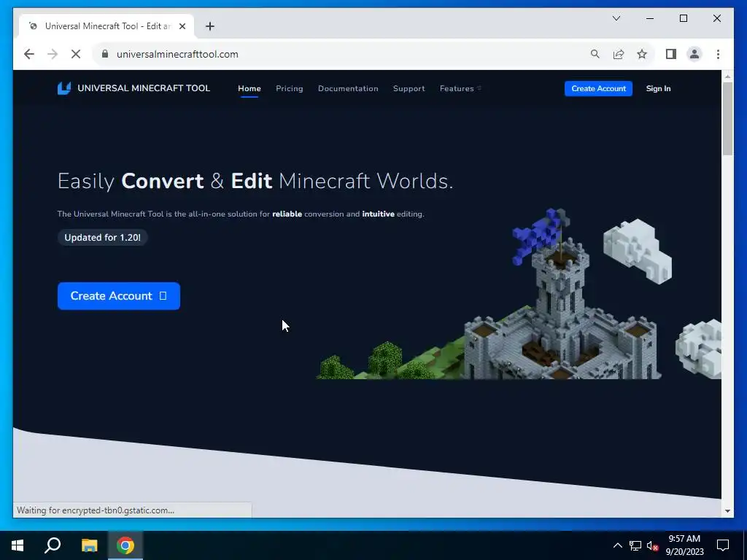This screenshot has height=560, width=747.
Task: Click the padlock site info icon
Action: coord(105,54)
